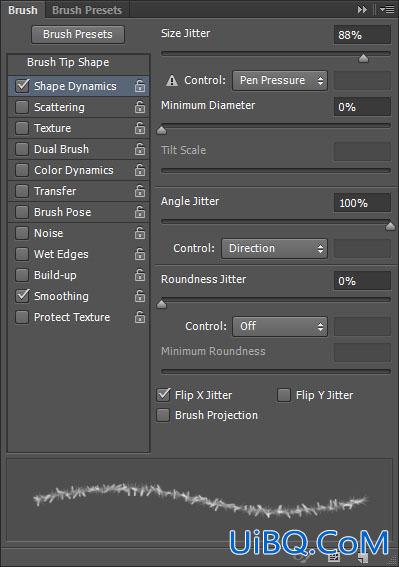Toggle the lock icon for Build-up
This screenshot has width=399, height=567.
140,275
